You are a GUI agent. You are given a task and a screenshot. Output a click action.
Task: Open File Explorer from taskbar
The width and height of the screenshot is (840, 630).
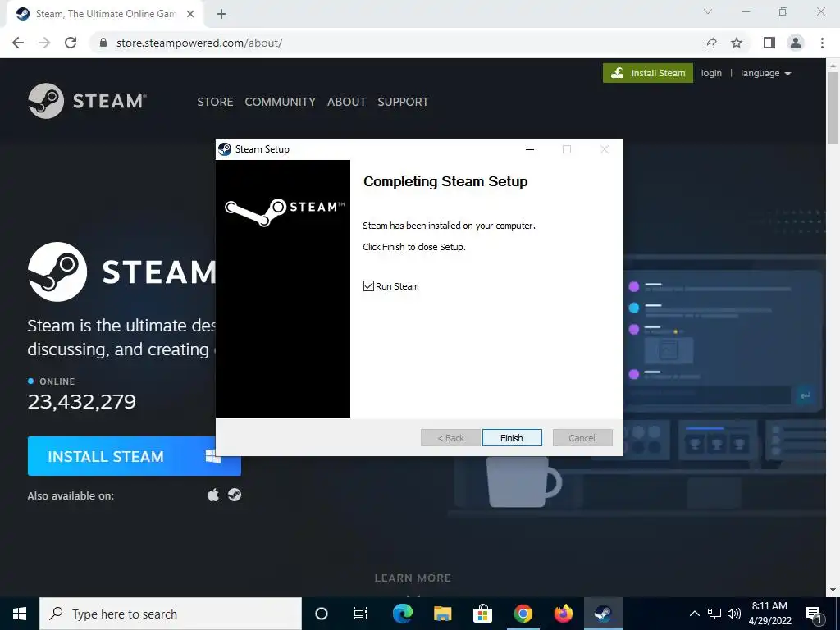(442, 614)
